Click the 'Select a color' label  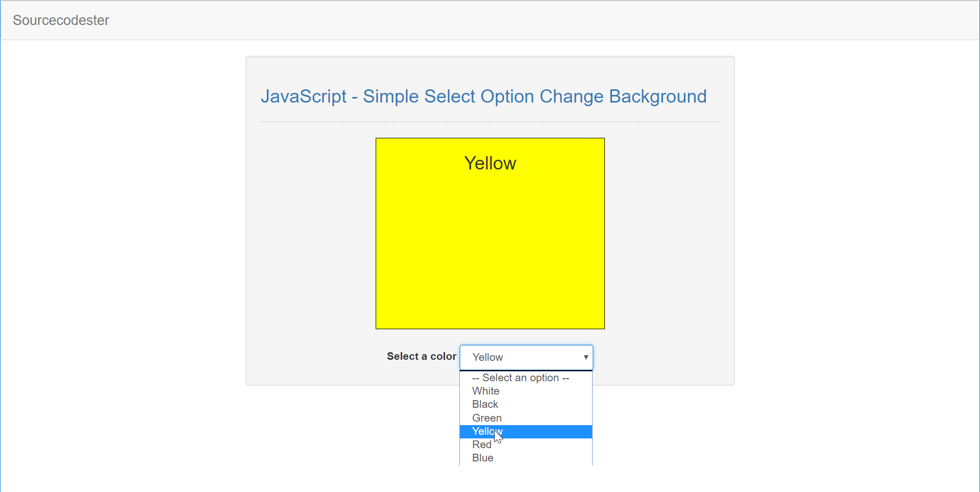(421, 356)
